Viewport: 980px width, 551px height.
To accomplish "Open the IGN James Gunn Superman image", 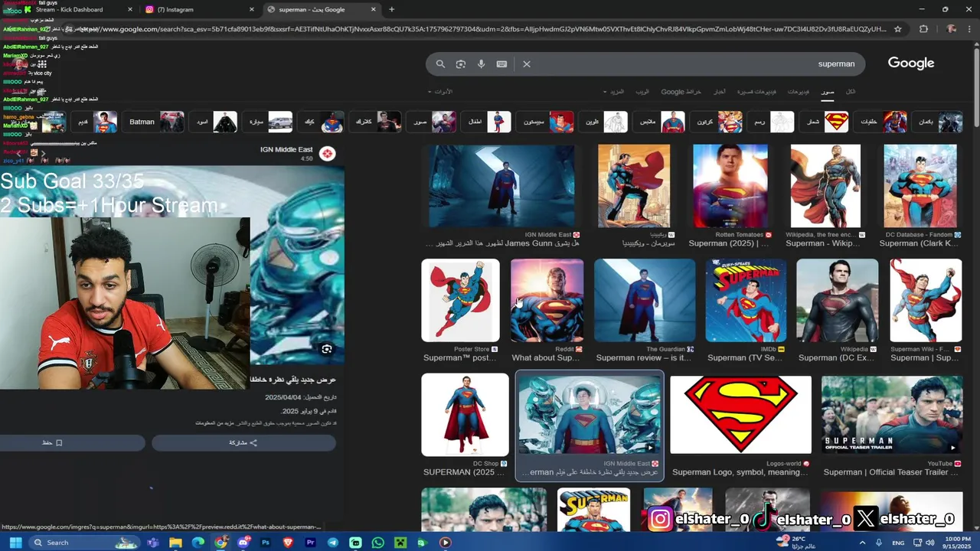I will click(x=501, y=186).
